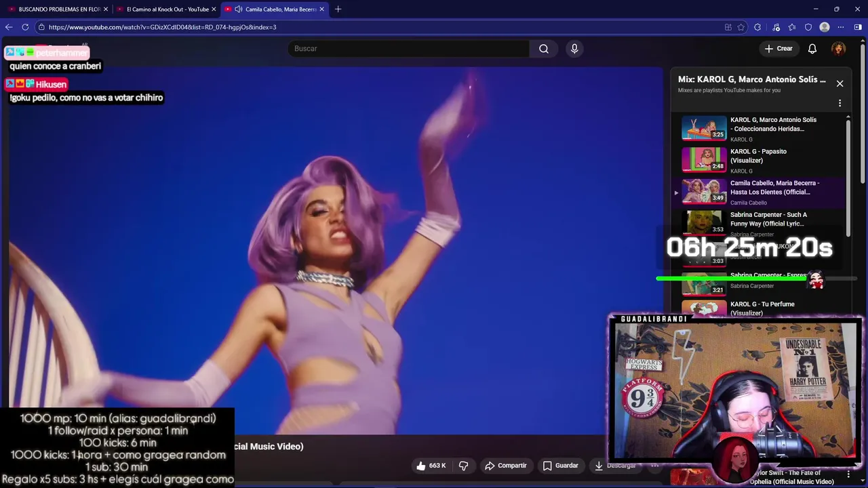View site information icon in address bar
Screen dimensions: 868x488
pyautogui.click(x=41, y=27)
